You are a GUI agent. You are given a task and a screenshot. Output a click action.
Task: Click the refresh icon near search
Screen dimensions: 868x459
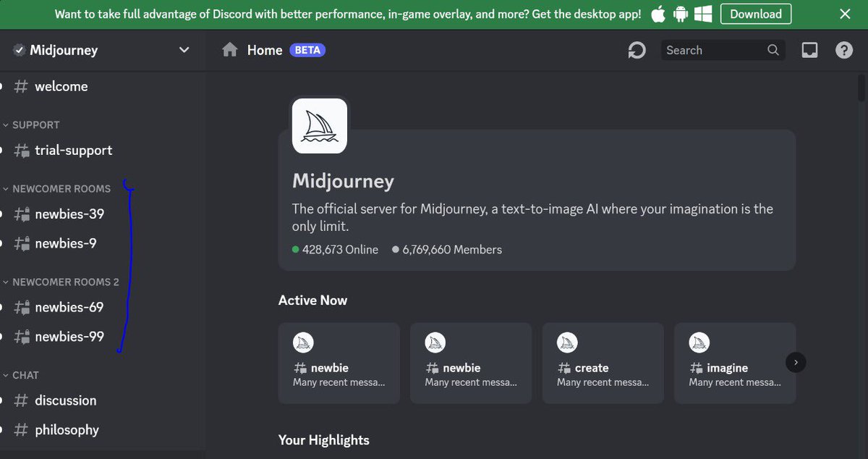point(637,50)
